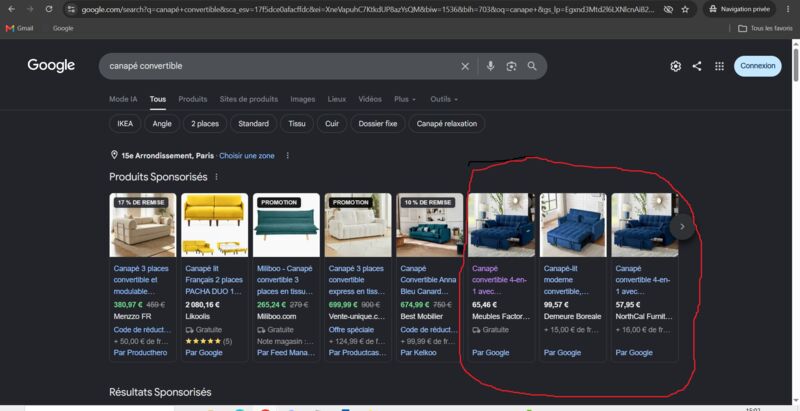Expand the Outils dropdown
Viewport: 800px width, 411px height.
444,99
